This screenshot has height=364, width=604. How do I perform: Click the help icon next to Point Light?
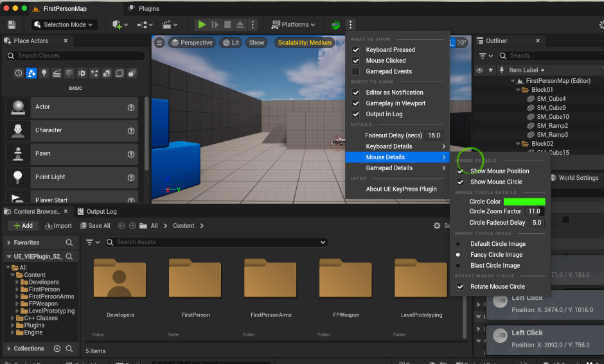(x=131, y=177)
